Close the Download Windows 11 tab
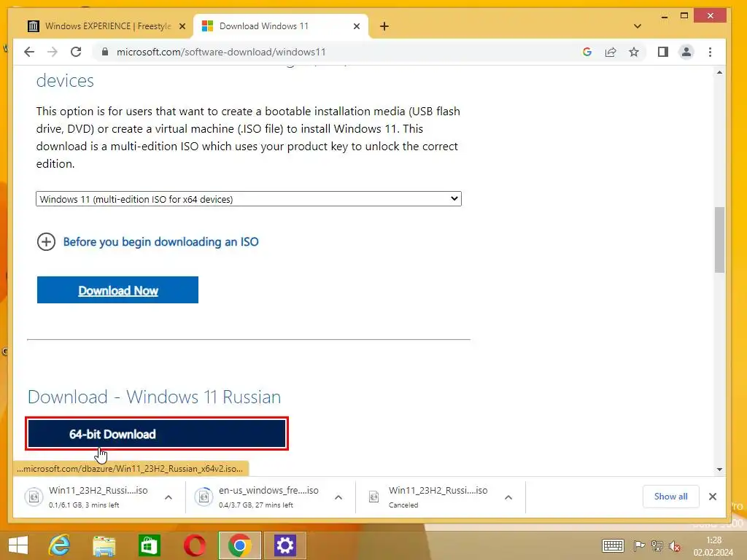 [x=356, y=26]
